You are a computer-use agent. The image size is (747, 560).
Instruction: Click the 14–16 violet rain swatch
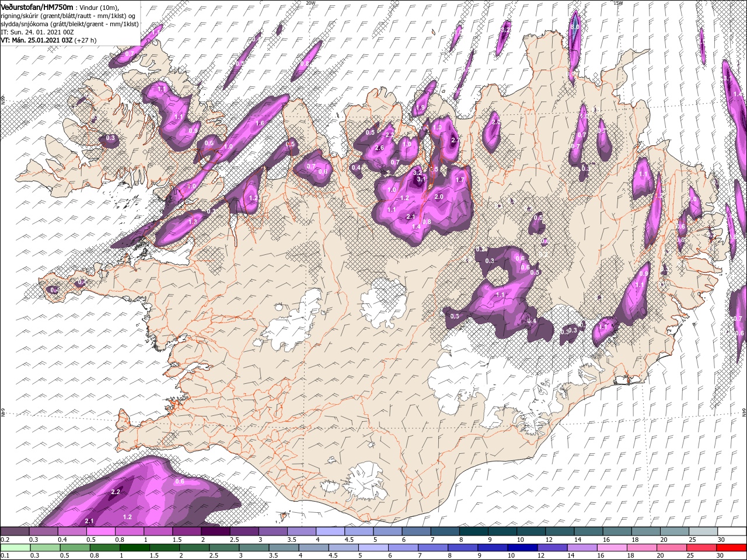click(x=583, y=548)
